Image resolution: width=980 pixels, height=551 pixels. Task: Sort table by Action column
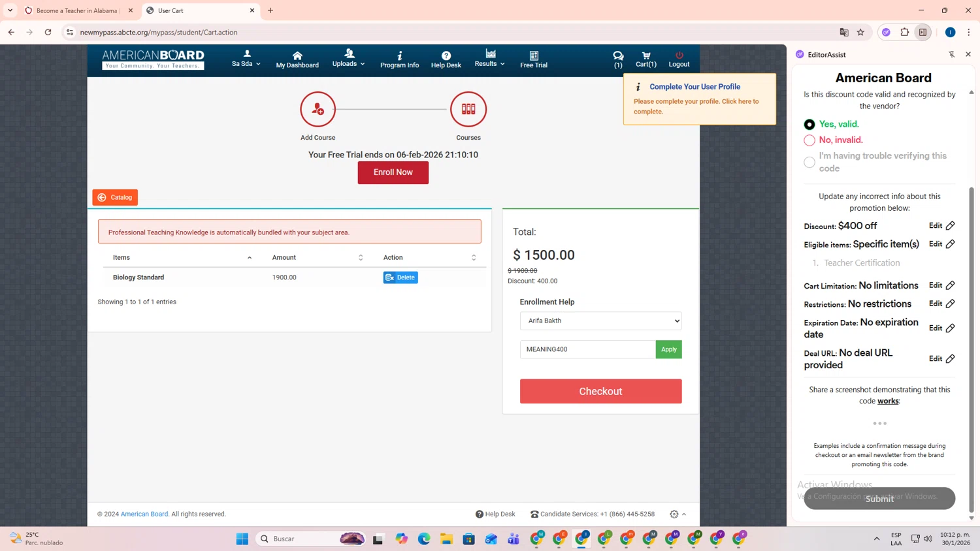click(x=430, y=257)
